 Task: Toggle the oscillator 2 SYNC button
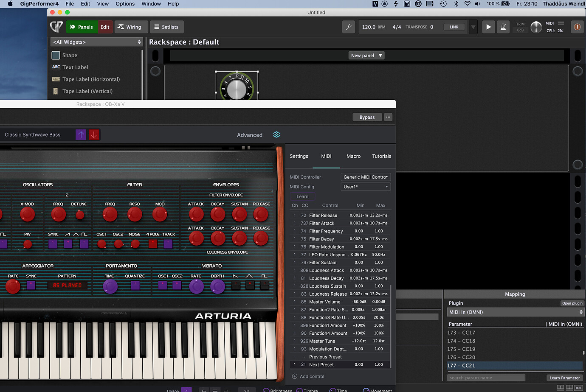coord(53,244)
